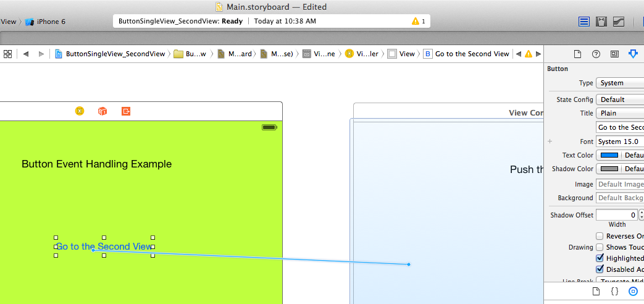
Task: Switch to the Standard editor layout
Action: (584, 22)
